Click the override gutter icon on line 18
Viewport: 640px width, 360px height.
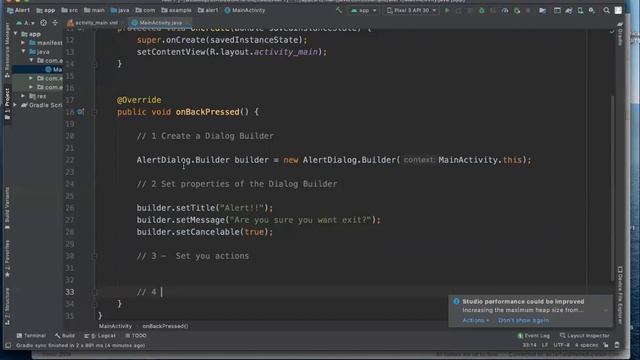point(80,111)
